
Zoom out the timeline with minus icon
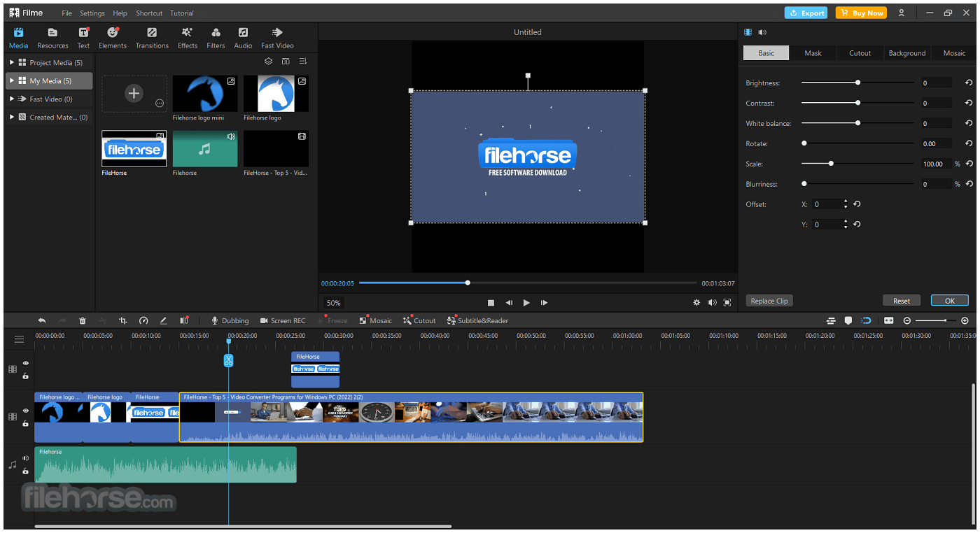tap(907, 320)
